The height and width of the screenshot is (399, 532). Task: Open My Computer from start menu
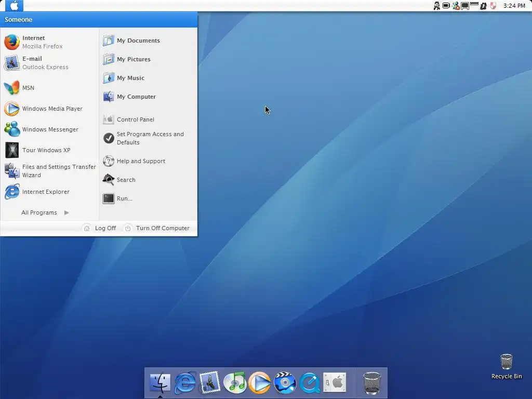[148, 97]
